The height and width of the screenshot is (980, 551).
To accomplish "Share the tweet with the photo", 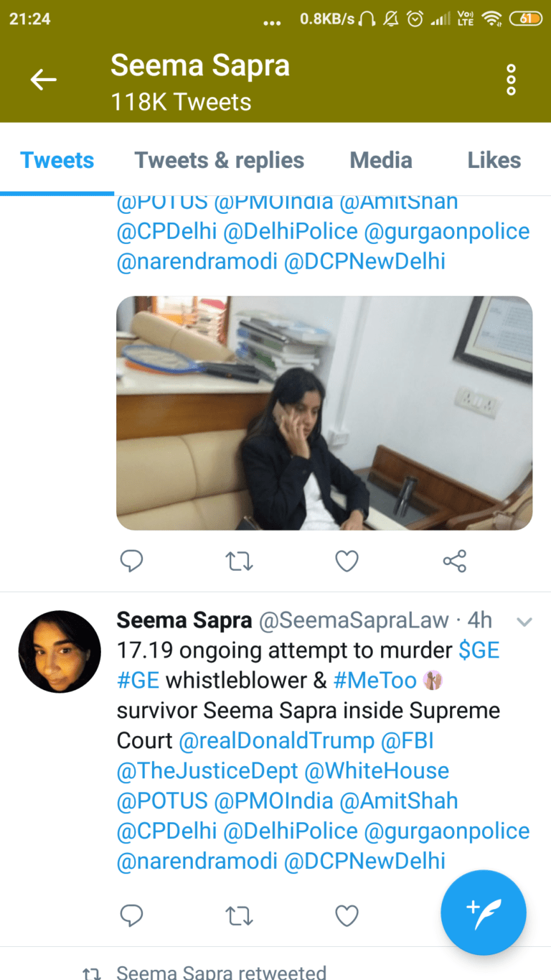I will pyautogui.click(x=455, y=561).
